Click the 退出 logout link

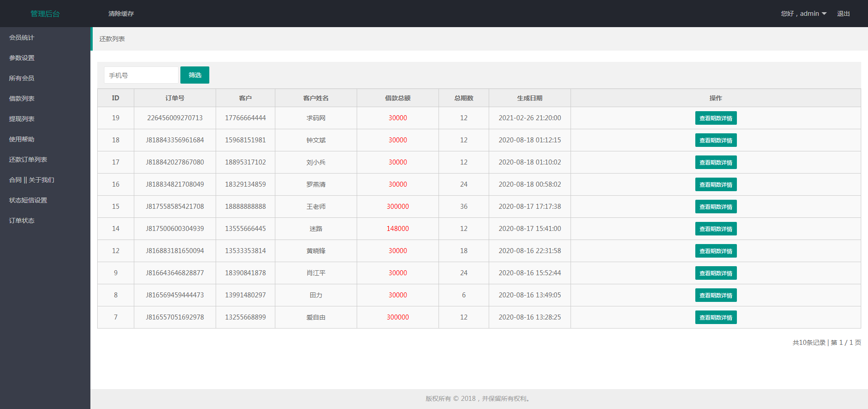(x=843, y=14)
